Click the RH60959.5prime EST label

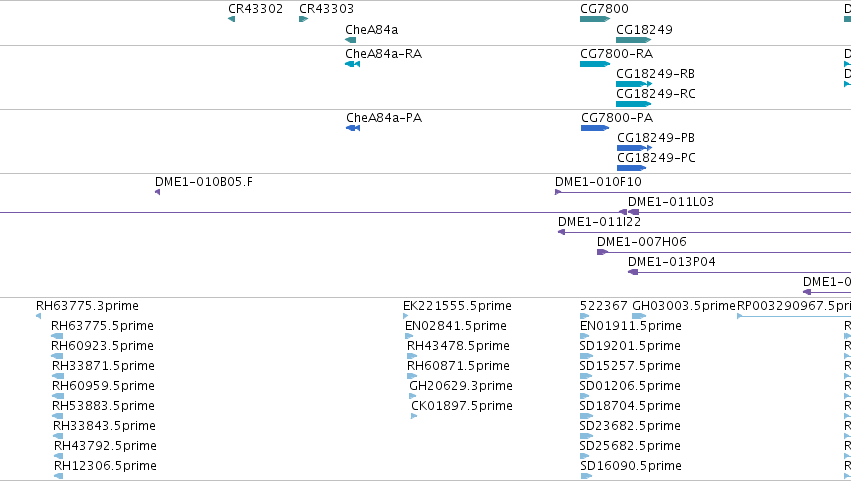coord(103,387)
